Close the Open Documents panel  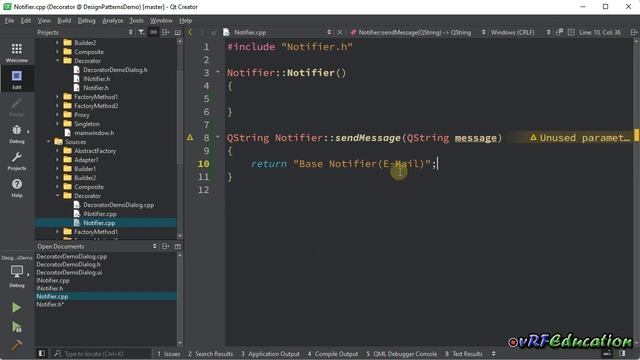point(178,246)
